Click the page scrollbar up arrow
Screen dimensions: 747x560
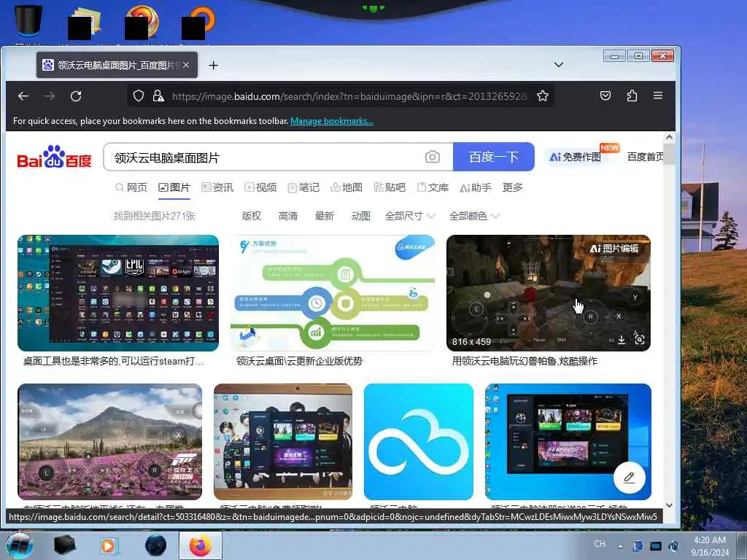669,137
